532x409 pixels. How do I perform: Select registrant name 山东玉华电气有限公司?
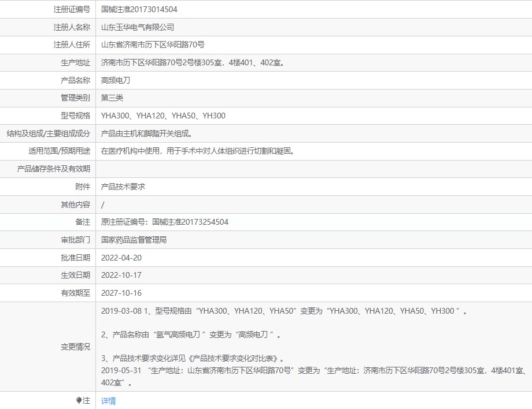pos(138,27)
